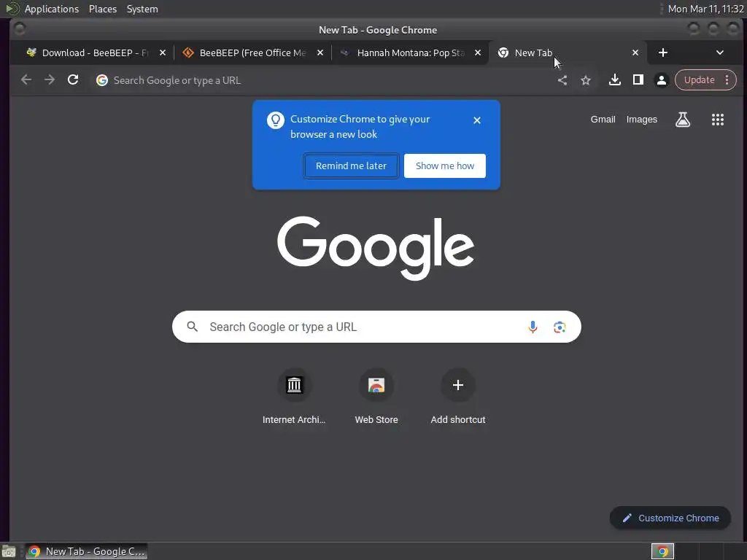747x560 pixels.
Task: Click the forward navigation arrow
Action: click(50, 80)
